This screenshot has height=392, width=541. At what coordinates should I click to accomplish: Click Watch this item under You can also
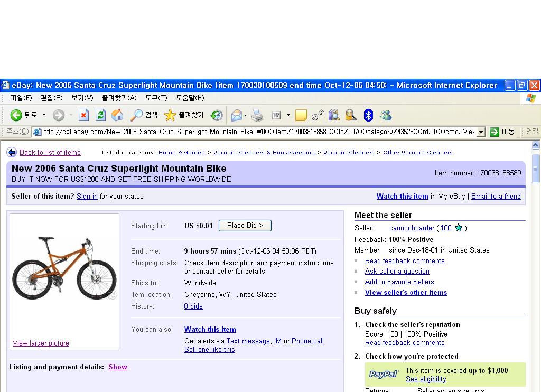(210, 330)
